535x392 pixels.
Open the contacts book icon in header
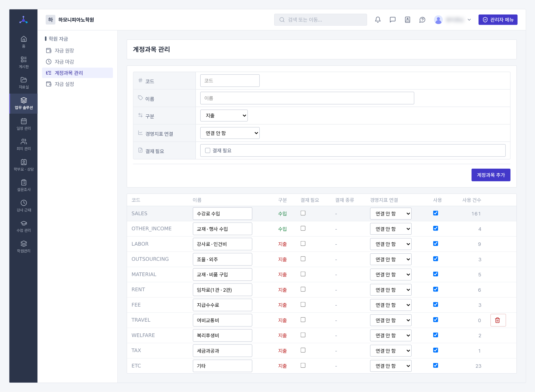coord(407,20)
